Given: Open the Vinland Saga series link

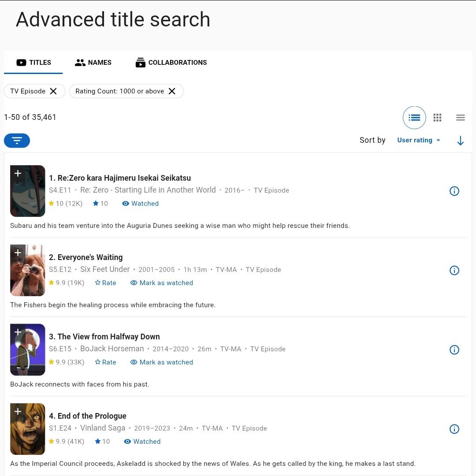Looking at the screenshot, I should [103, 428].
